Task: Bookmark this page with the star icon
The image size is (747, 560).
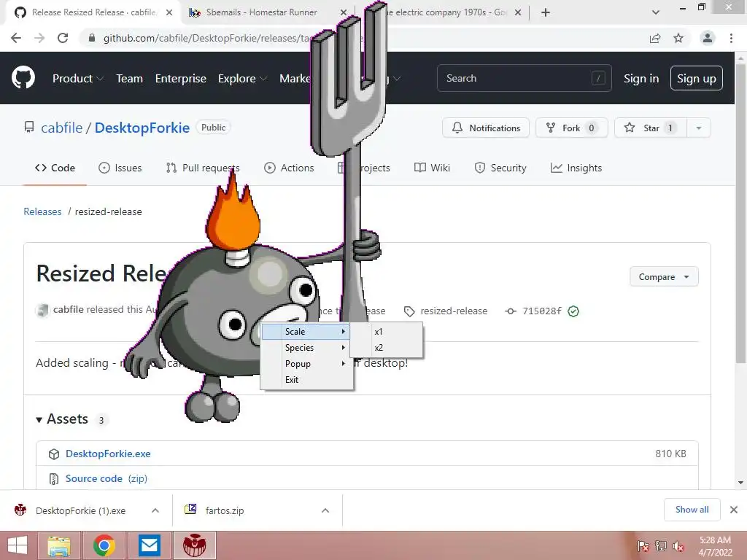Action: coord(678,38)
